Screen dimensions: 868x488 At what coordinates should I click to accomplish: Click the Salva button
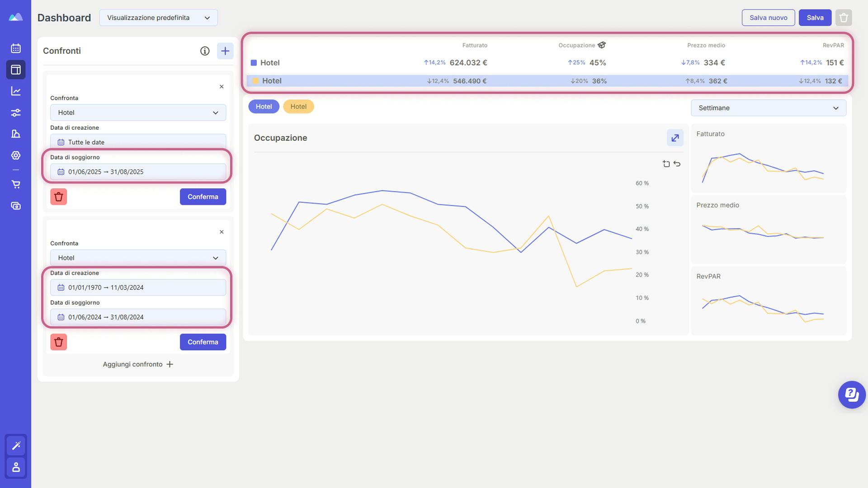(x=815, y=18)
